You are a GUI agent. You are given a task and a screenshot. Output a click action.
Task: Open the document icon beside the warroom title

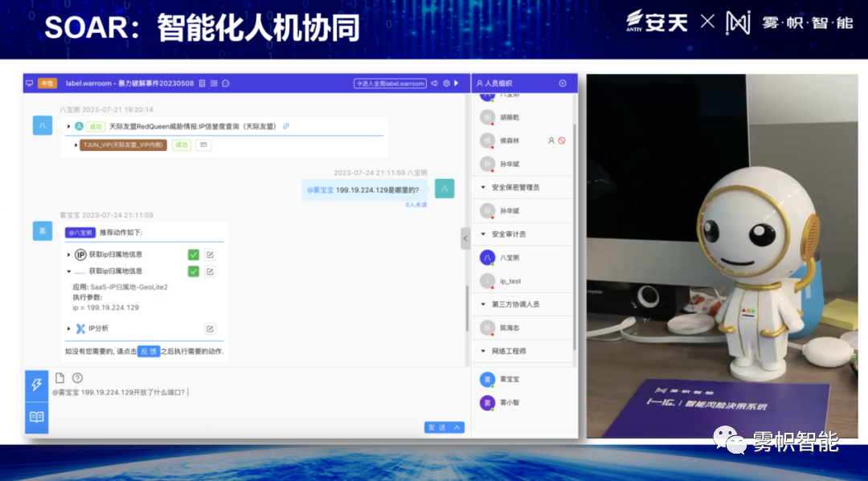202,84
